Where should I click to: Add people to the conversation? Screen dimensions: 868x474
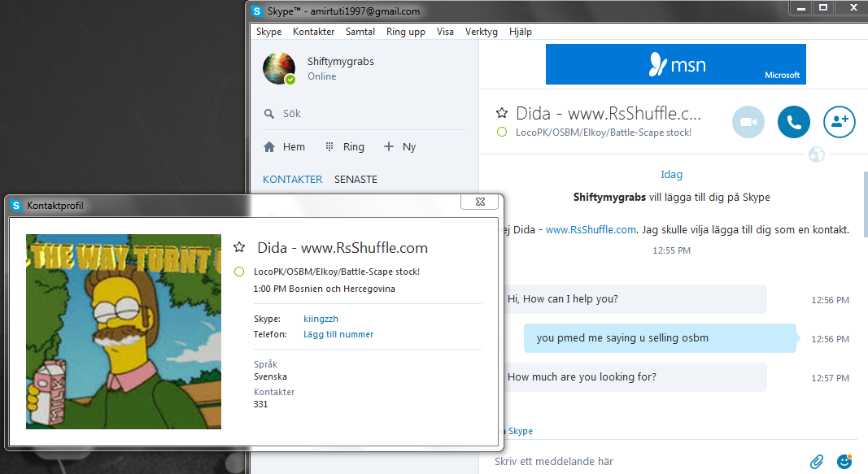pos(840,122)
